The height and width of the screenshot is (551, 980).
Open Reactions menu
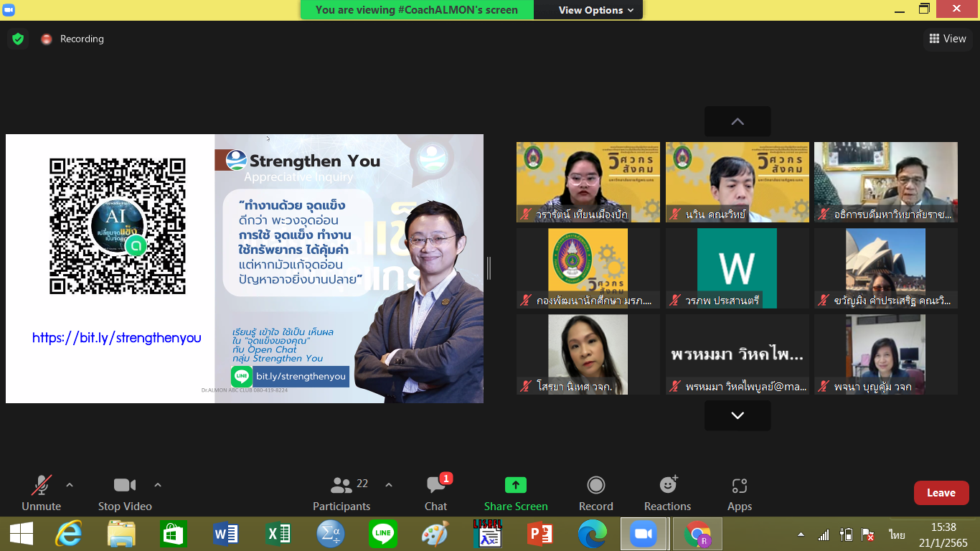tap(667, 494)
